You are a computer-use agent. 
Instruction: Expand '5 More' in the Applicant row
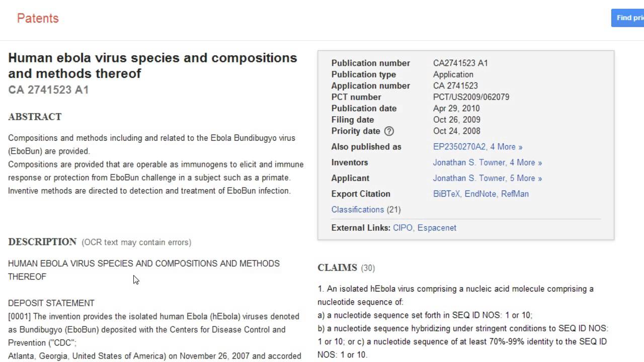tap(526, 178)
